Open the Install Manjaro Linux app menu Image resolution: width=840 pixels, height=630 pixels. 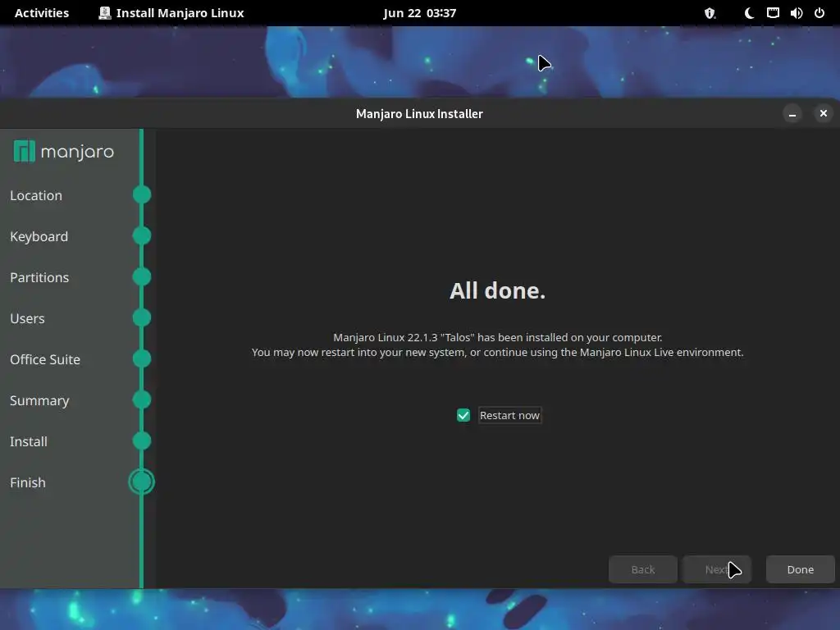point(171,13)
